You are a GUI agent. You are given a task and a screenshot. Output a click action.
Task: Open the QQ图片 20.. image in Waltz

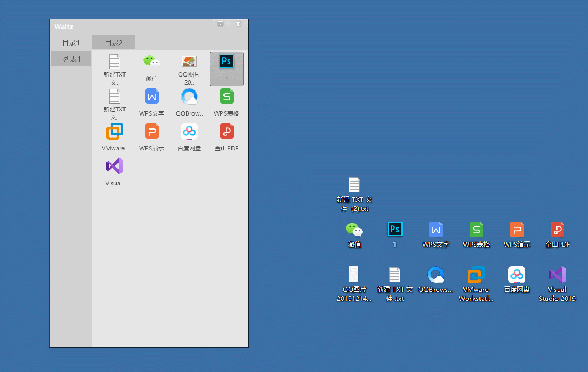coord(189,70)
